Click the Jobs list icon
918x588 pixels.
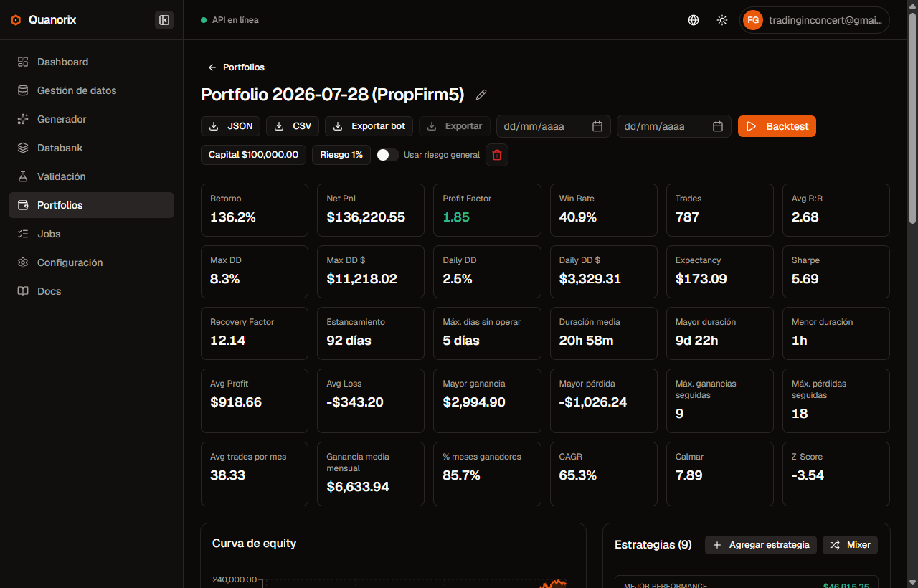click(23, 234)
